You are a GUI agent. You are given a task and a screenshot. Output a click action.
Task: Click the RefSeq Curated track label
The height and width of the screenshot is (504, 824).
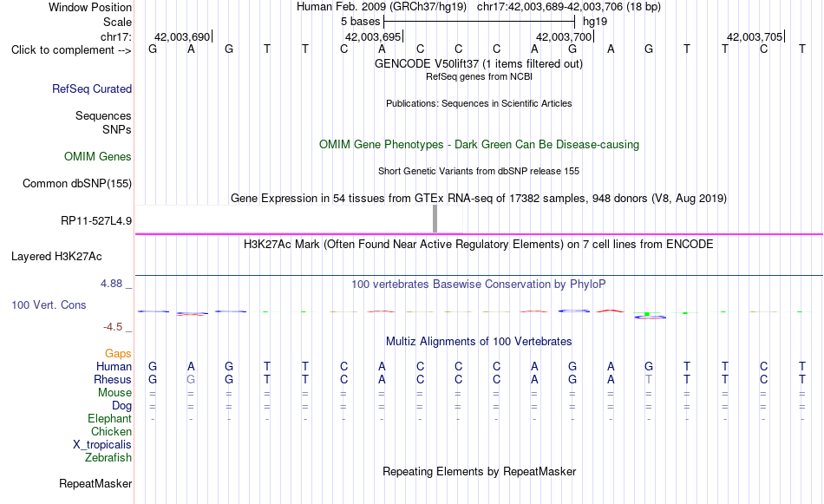coord(91,88)
